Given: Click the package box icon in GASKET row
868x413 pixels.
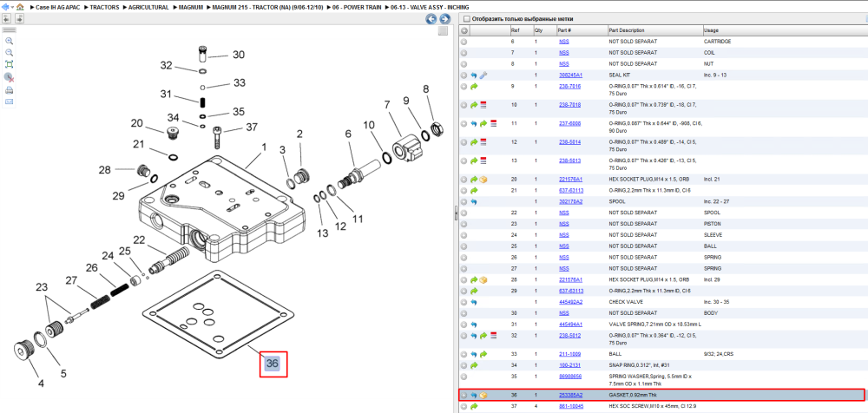Looking at the screenshot, I should click(483, 396).
